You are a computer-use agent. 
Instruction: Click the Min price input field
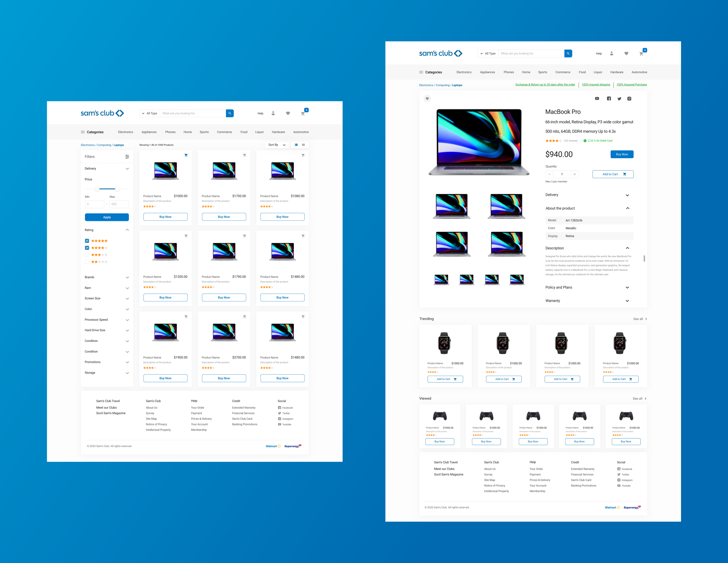[x=94, y=204]
